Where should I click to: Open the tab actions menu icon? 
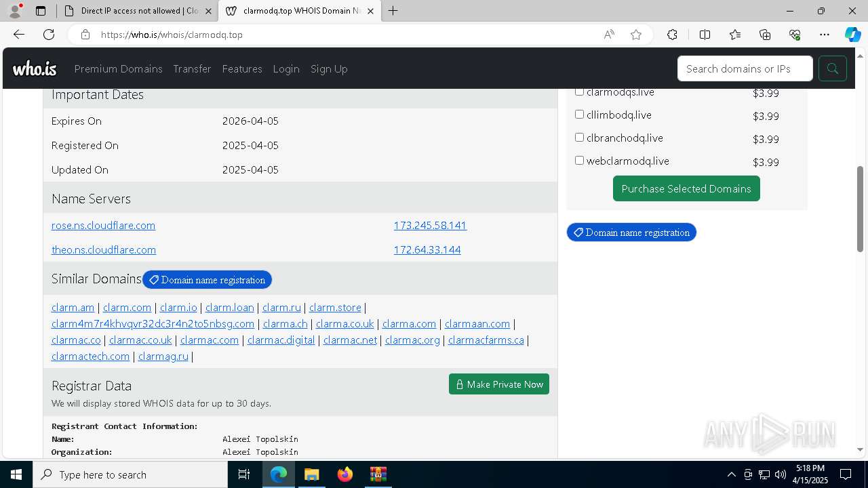(41, 11)
